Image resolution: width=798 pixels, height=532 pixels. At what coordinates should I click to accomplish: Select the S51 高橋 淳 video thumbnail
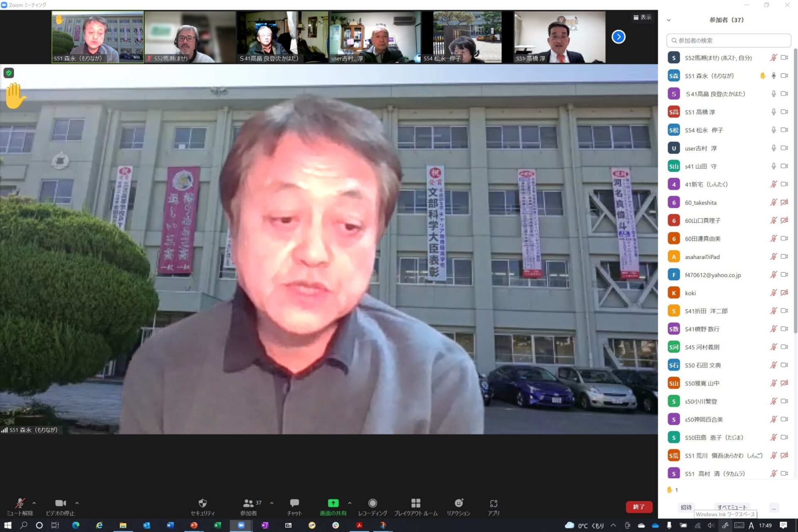559,37
